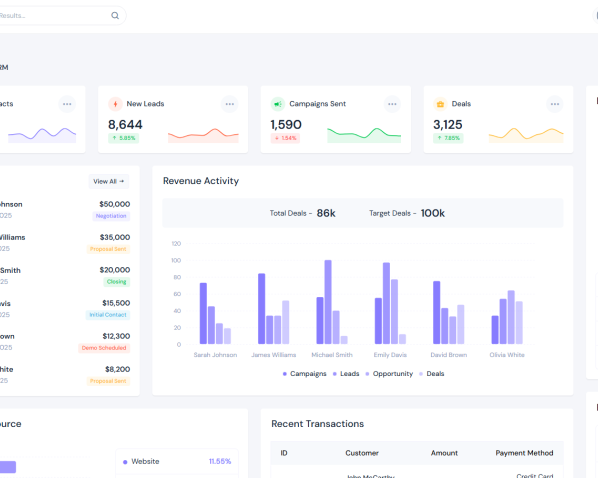Click the David Brown axis label

(448, 355)
